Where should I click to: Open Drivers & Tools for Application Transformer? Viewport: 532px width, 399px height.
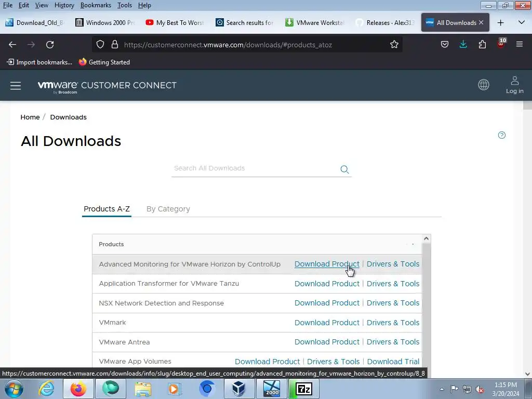tap(393, 284)
